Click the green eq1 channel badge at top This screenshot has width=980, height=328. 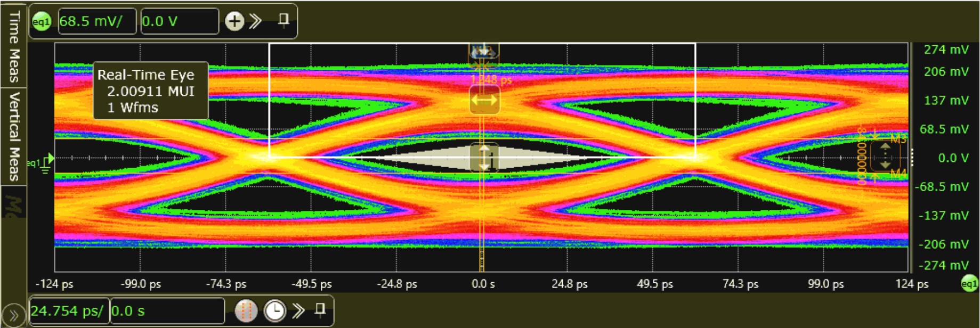pyautogui.click(x=42, y=22)
